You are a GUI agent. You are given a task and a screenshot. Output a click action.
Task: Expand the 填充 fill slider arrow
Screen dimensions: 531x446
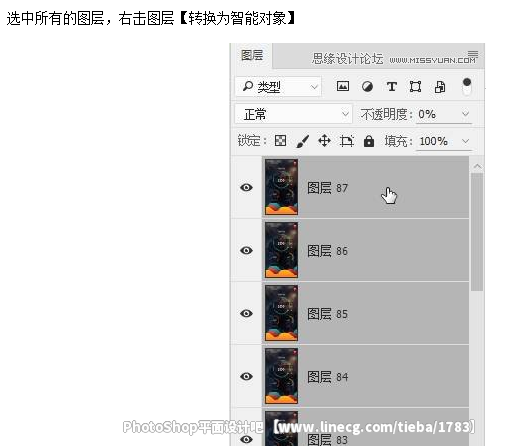(x=466, y=141)
